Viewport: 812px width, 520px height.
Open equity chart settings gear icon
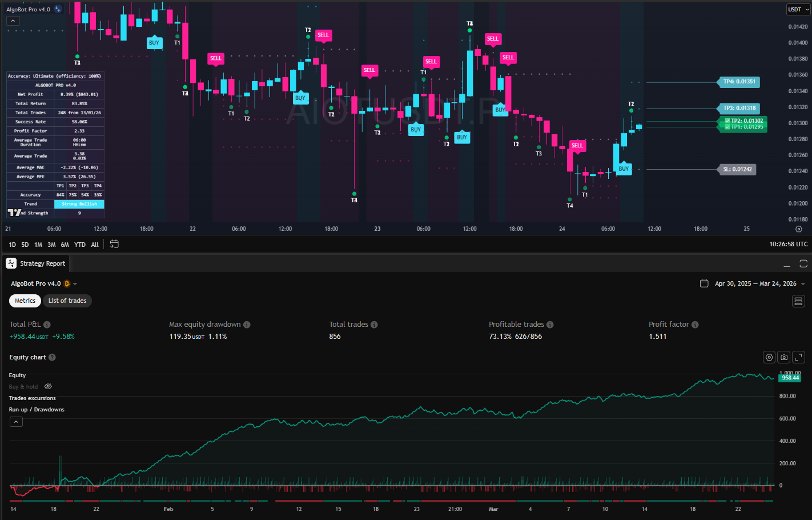769,357
